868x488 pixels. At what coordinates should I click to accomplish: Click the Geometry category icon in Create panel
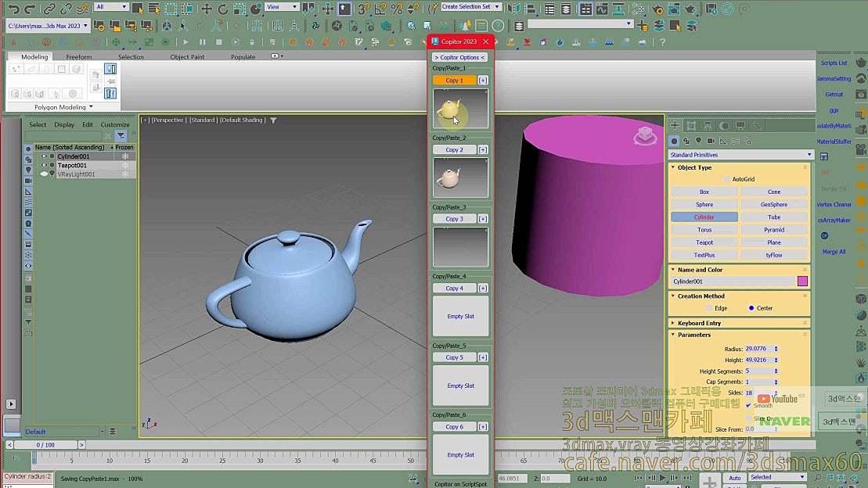(x=674, y=141)
